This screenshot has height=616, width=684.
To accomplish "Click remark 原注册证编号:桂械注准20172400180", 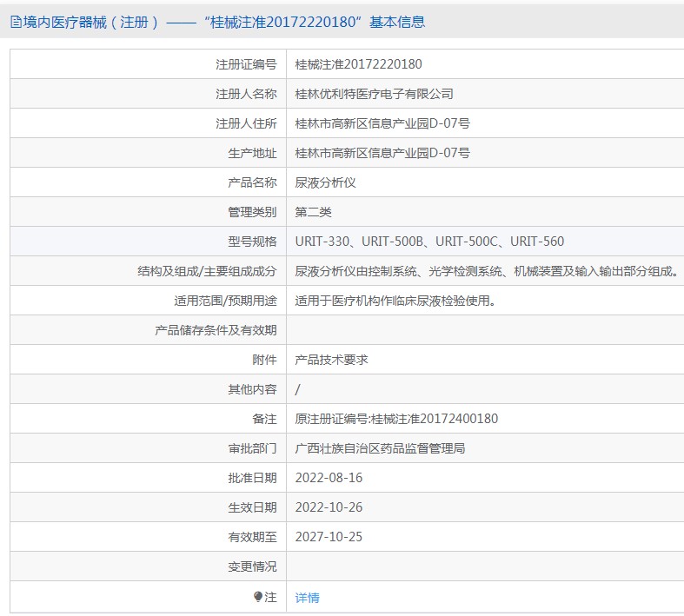I will coord(396,419).
